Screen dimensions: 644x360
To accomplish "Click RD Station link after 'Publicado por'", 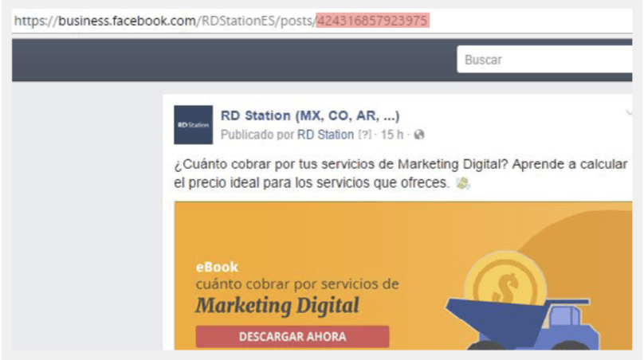I will click(x=325, y=135).
